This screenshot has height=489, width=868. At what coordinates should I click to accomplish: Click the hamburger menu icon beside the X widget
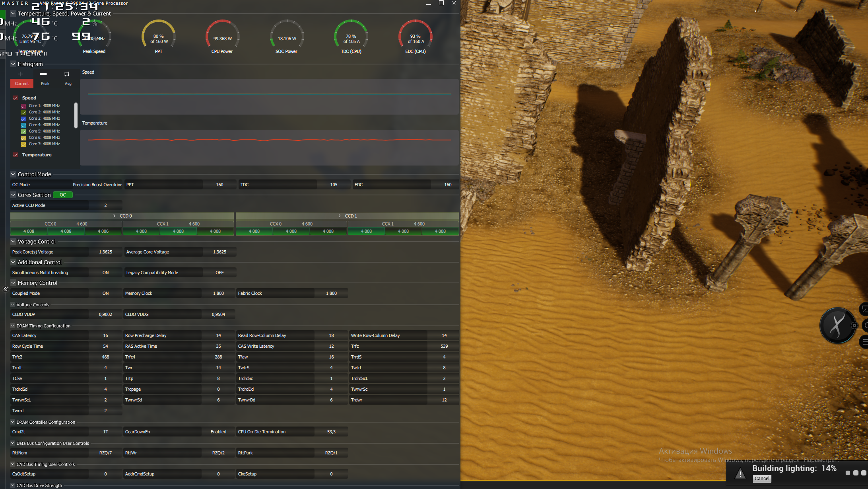[865, 342]
